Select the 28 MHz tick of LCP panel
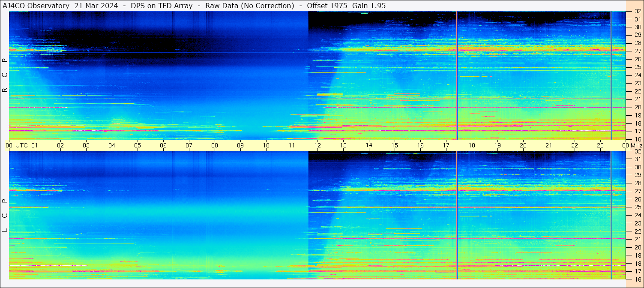 click(638, 183)
